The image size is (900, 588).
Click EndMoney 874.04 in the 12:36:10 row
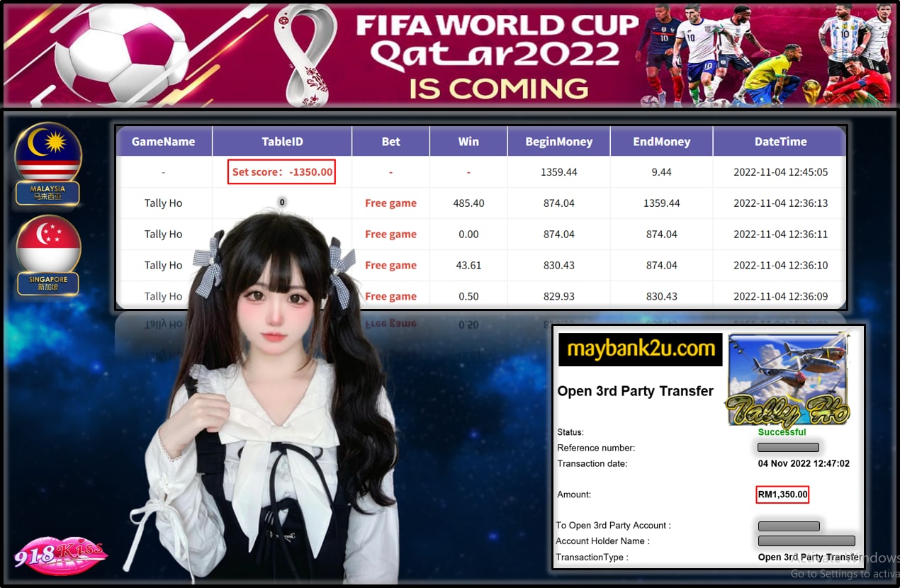click(x=662, y=266)
